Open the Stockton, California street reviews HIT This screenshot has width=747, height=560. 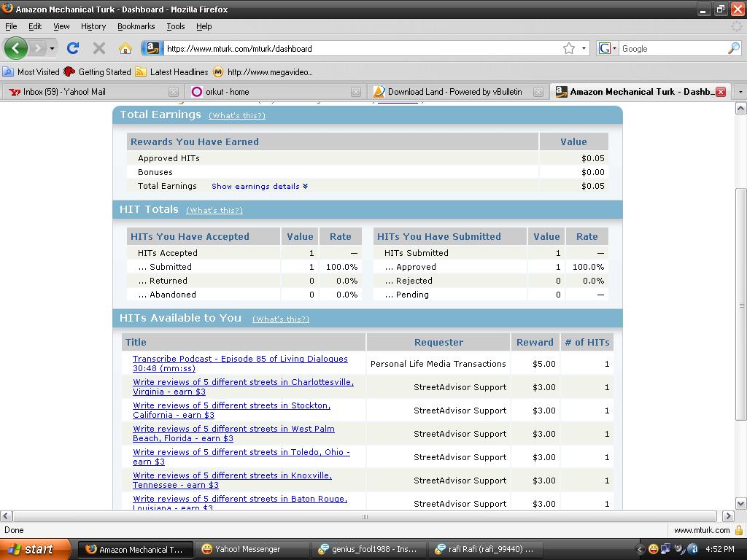coord(231,410)
